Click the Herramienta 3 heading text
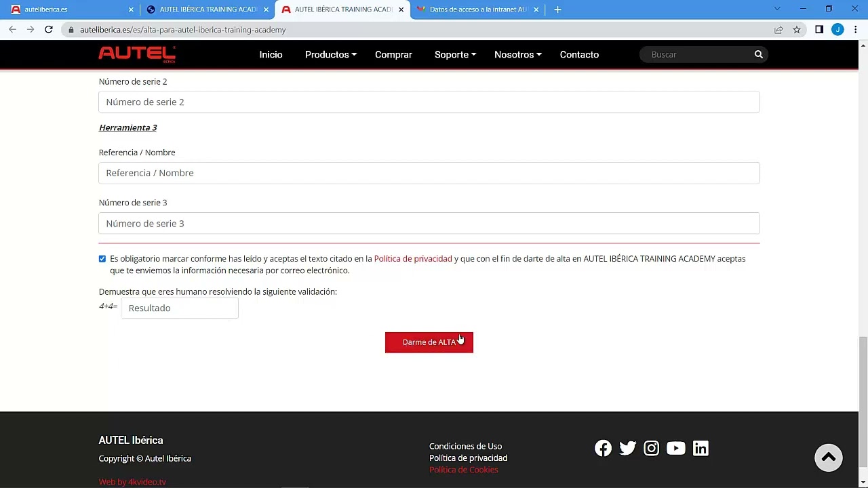This screenshot has height=488, width=868. pos(127,127)
